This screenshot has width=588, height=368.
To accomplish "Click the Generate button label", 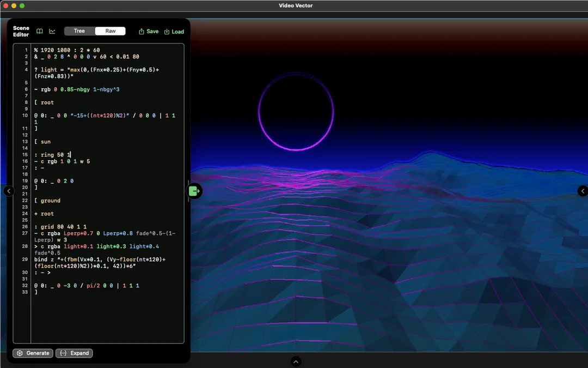I will click(x=38, y=353).
